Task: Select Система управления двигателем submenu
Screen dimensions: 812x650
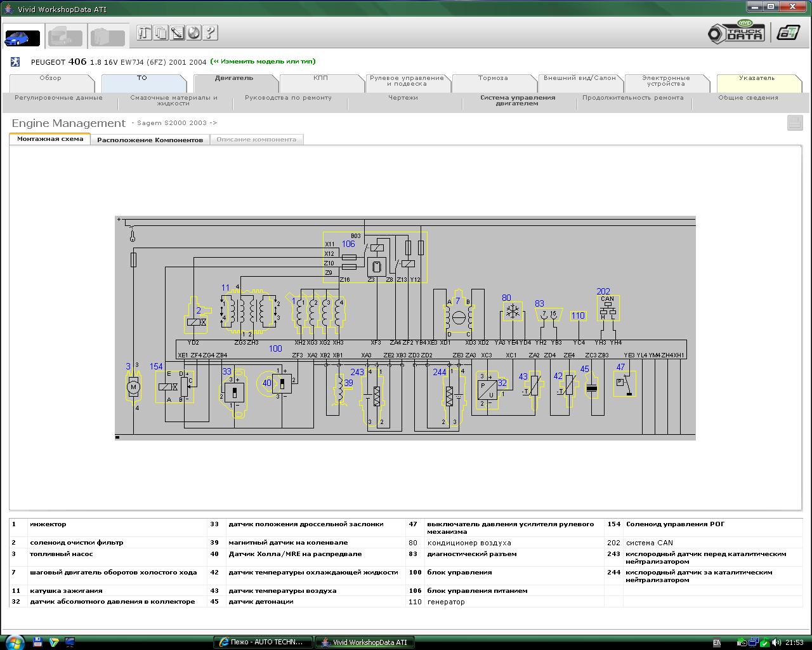Action: click(518, 100)
